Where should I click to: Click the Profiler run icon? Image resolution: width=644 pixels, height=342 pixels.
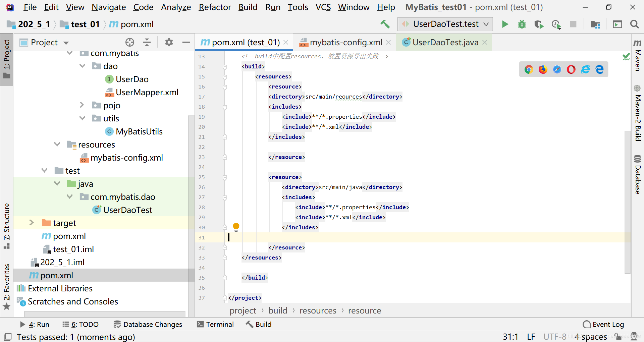point(556,24)
